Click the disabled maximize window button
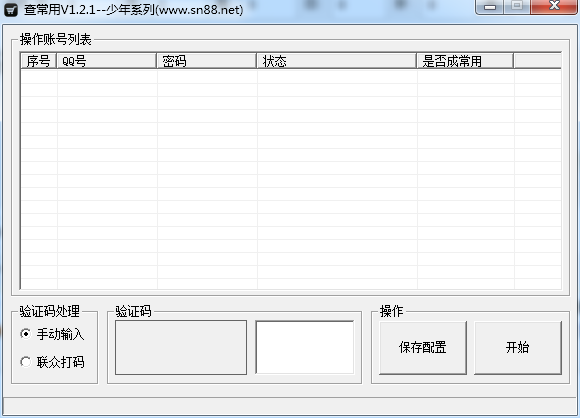580x418 pixels. point(517,7)
